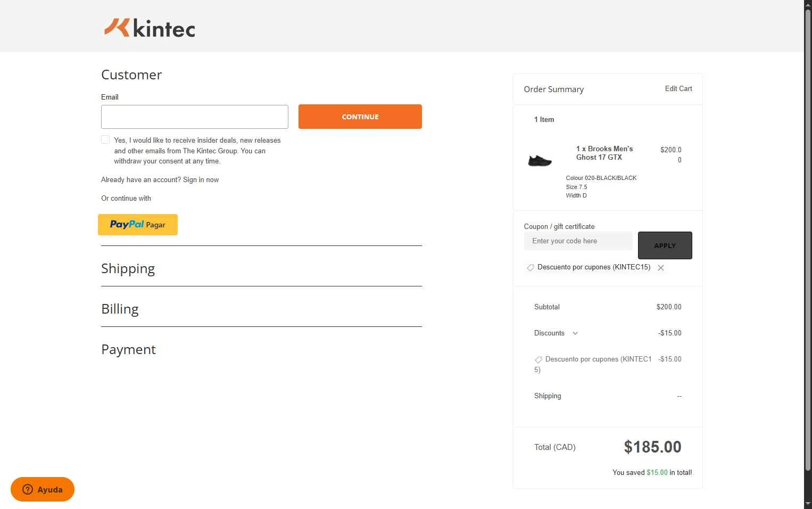This screenshot has height=509, width=812.
Task: Expand the Discounts chevron
Action: (575, 333)
